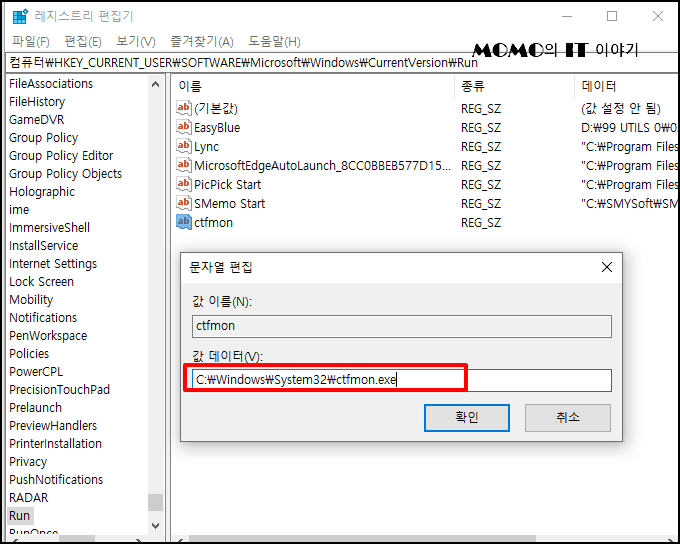Select the Group Policy key

pos(43,138)
